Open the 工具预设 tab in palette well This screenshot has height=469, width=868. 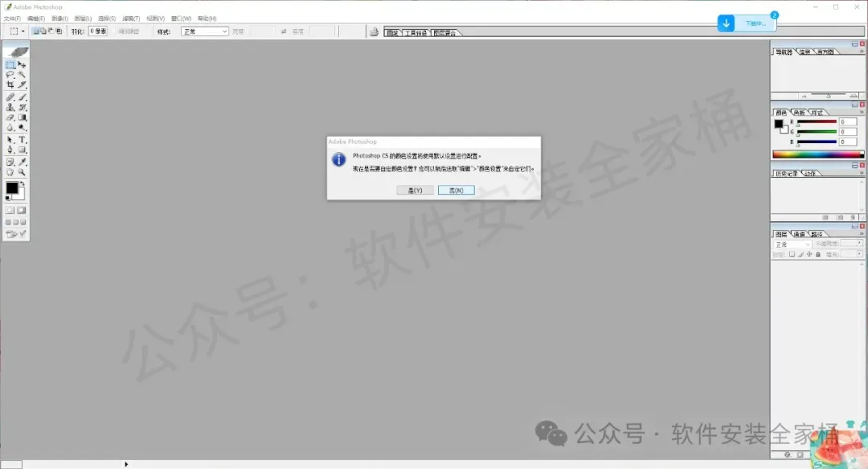point(416,33)
